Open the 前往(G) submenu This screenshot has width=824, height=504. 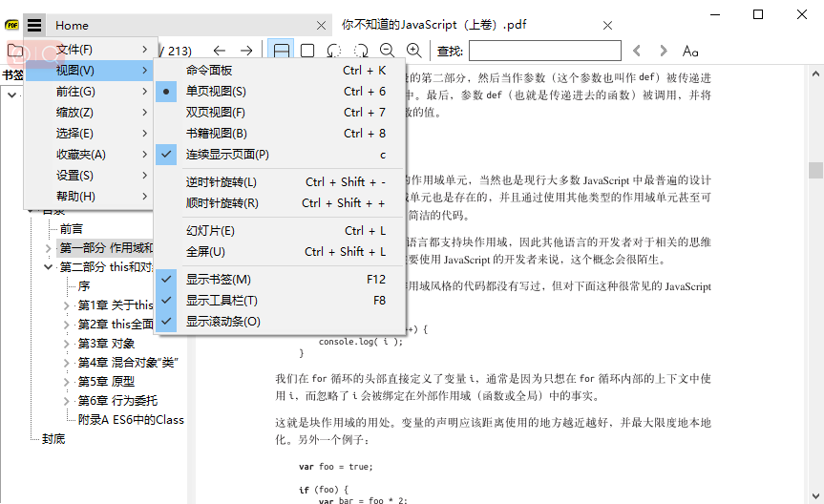[89, 92]
